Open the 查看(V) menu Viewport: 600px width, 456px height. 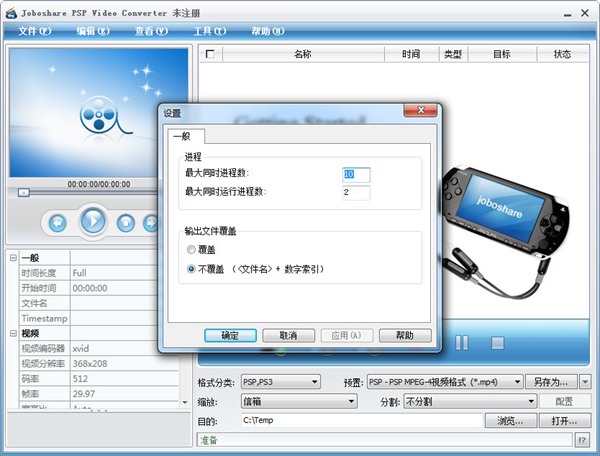click(x=151, y=31)
